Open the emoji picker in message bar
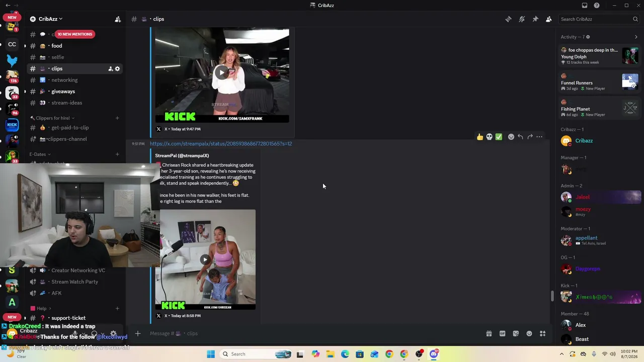Image resolution: width=644 pixels, height=362 pixels. [529, 333]
